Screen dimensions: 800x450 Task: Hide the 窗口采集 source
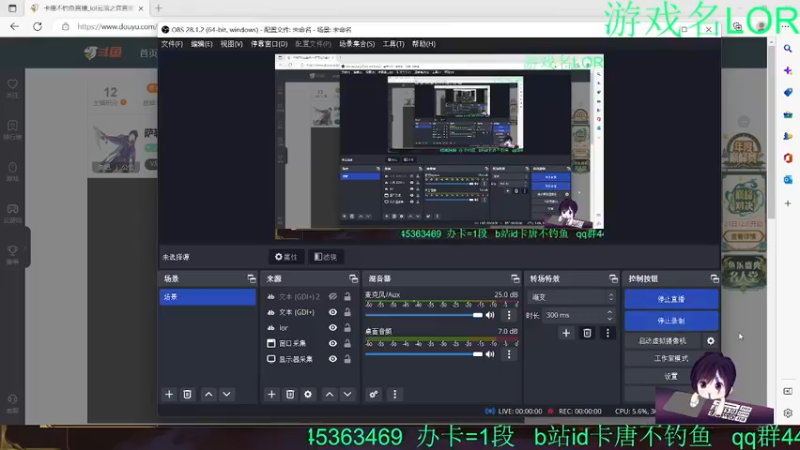point(333,343)
